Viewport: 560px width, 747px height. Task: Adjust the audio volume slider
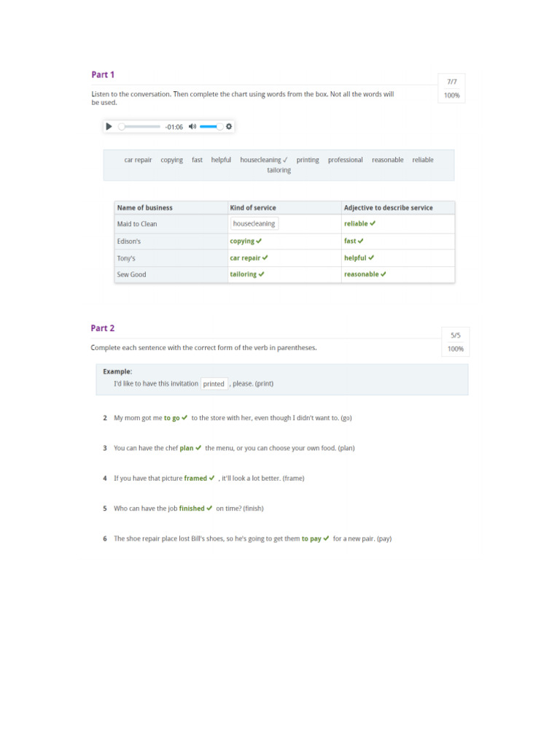coord(211,126)
